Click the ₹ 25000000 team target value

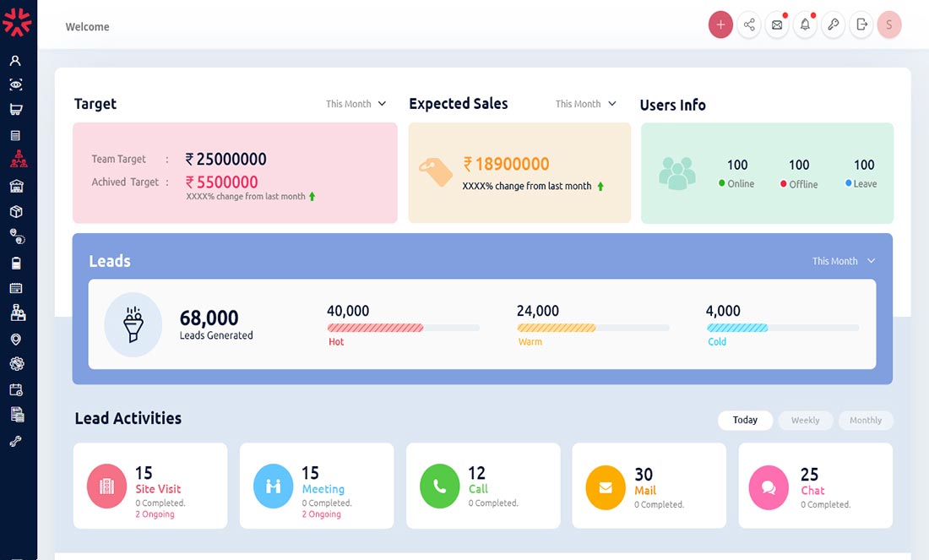[x=225, y=159]
